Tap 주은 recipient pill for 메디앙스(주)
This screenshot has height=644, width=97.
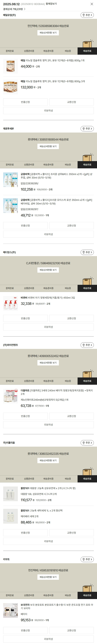tap(87, 252)
